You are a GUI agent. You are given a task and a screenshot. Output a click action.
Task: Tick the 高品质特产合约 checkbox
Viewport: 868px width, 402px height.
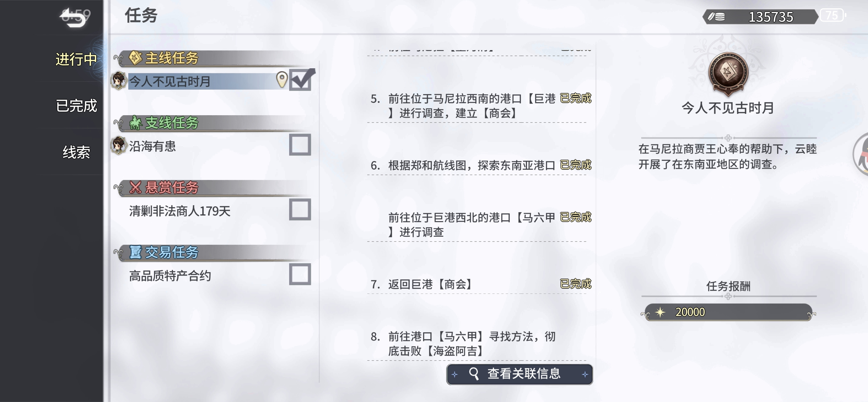(300, 274)
